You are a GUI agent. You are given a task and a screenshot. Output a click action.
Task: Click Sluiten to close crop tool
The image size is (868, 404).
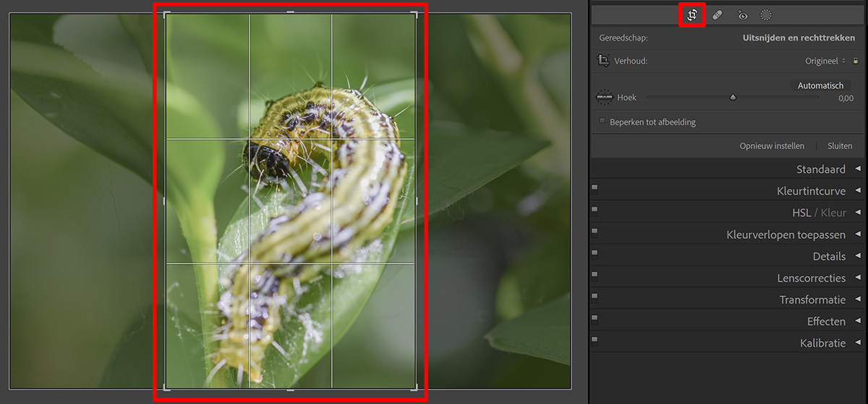(x=840, y=146)
